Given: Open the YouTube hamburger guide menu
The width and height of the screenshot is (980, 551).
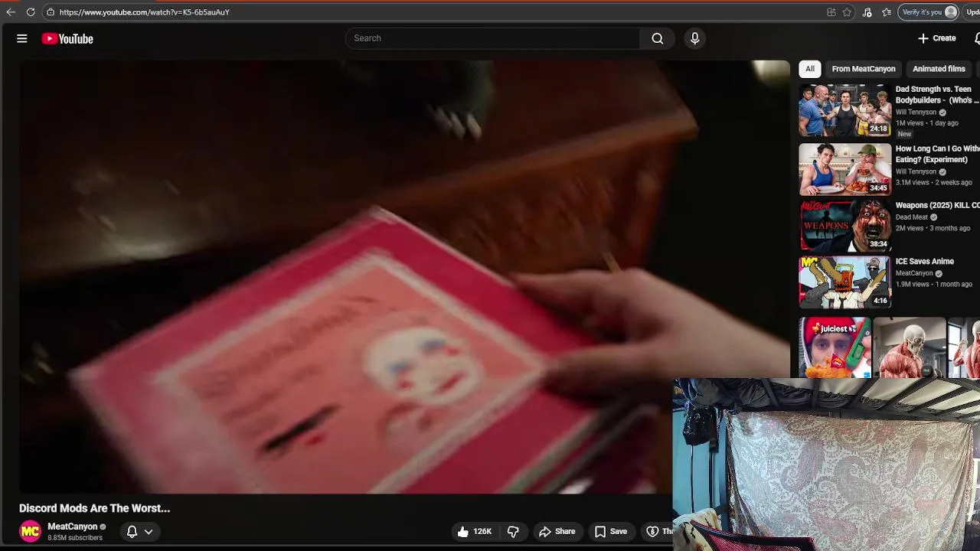Looking at the screenshot, I should tap(22, 38).
